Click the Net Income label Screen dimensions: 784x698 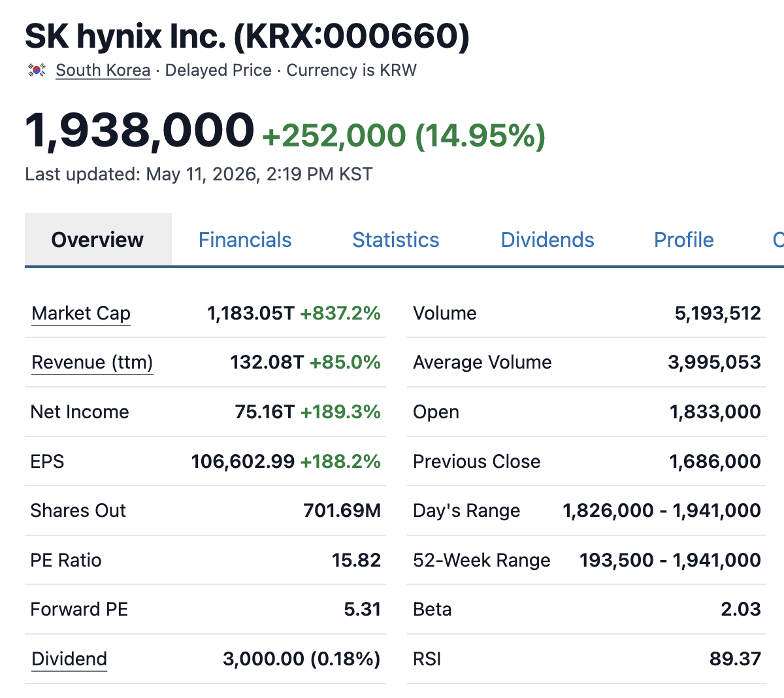pyautogui.click(x=80, y=412)
